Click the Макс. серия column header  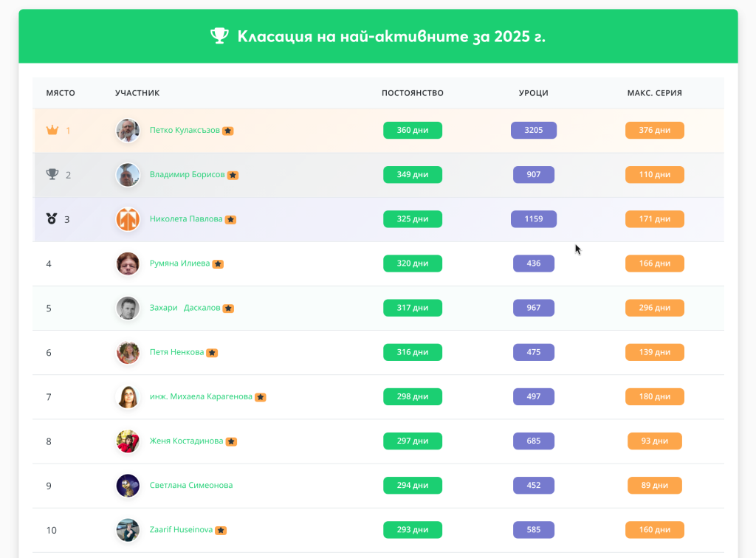[654, 93]
